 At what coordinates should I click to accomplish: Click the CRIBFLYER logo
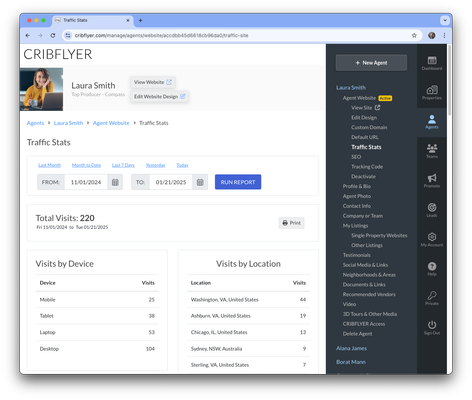(x=58, y=54)
